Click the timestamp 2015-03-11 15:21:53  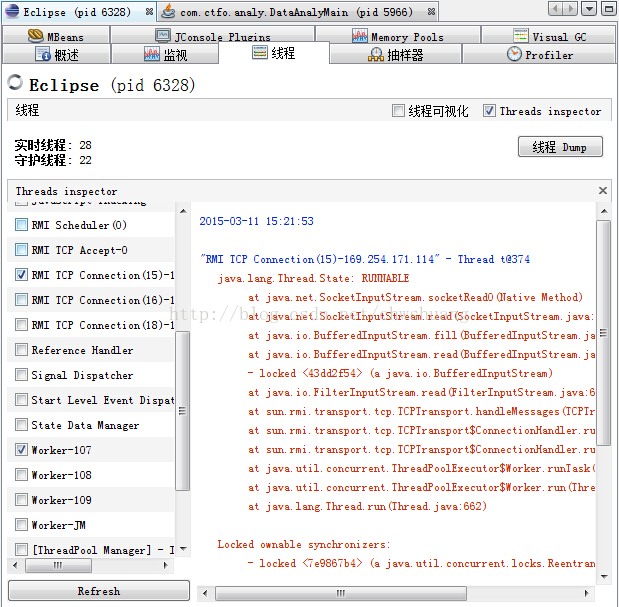(x=256, y=221)
